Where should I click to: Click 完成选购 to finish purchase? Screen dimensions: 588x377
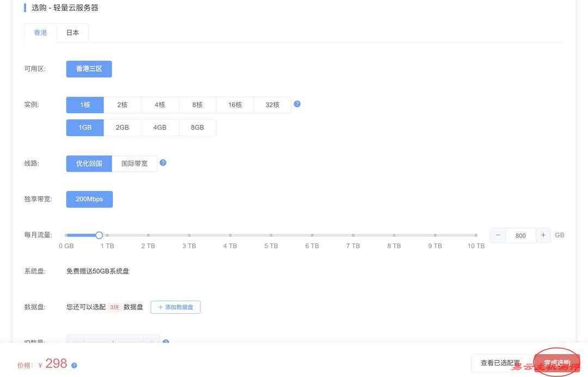[556, 363]
